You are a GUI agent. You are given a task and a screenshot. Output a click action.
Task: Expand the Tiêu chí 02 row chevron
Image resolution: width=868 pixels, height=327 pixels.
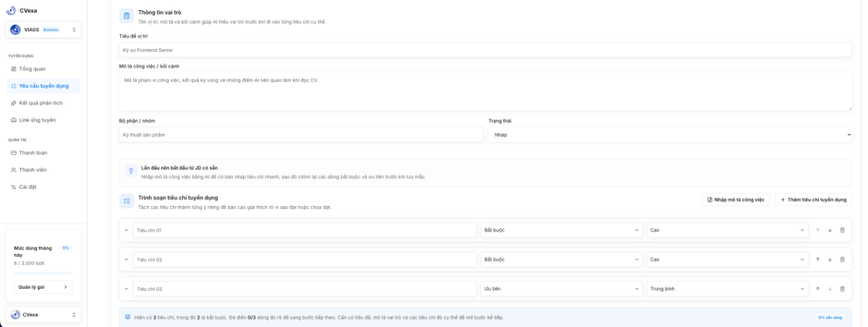click(x=127, y=259)
